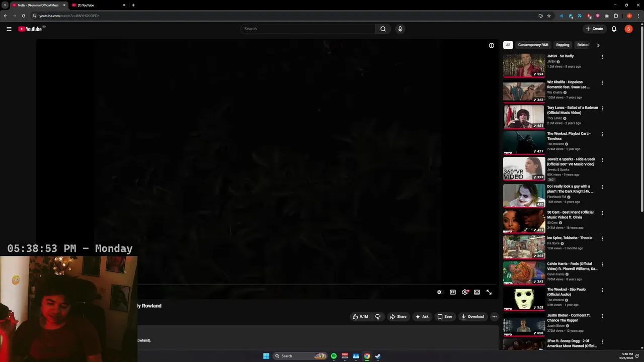This screenshot has width=644, height=362.
Task: Click the browser address bar URL
Action: (x=69, y=16)
